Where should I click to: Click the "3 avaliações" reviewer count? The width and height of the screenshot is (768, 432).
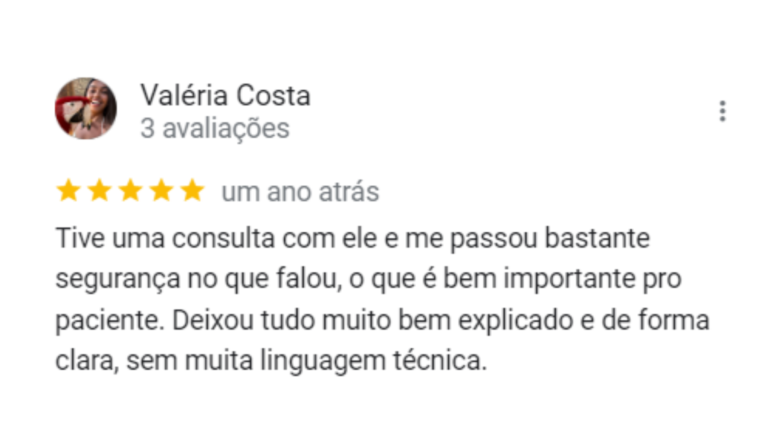(x=215, y=128)
